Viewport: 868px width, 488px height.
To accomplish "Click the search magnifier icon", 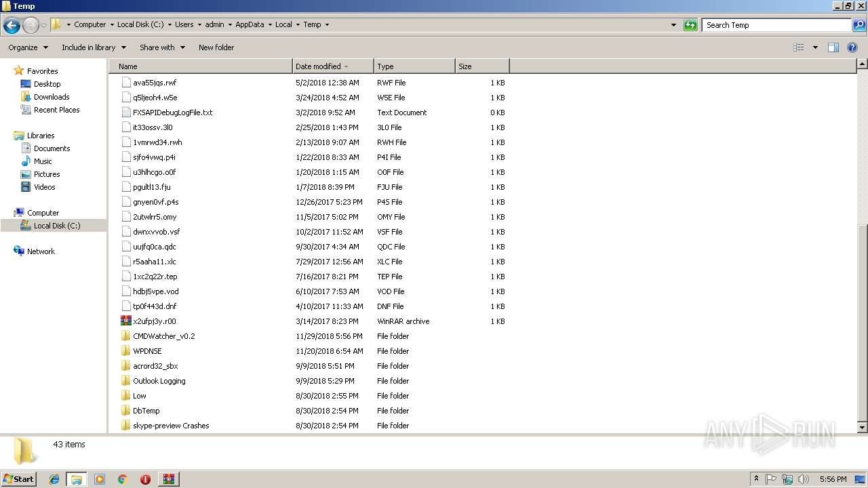I will 859,25.
